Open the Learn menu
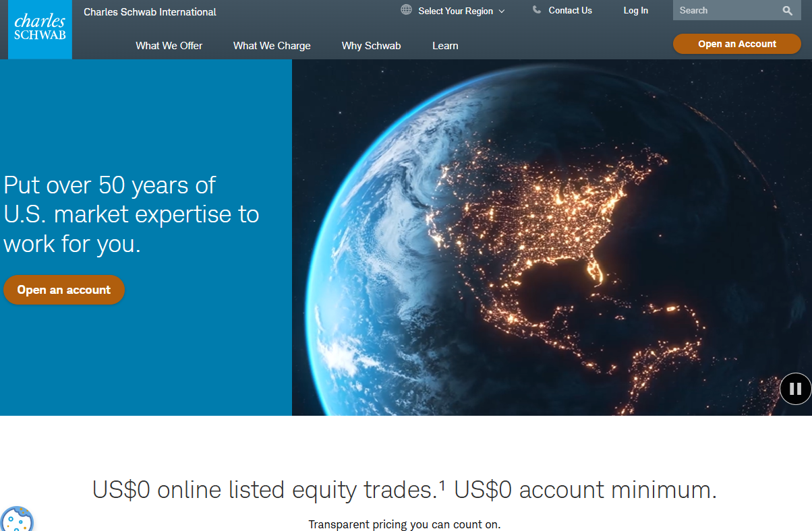The width and height of the screenshot is (812, 531). pos(445,46)
